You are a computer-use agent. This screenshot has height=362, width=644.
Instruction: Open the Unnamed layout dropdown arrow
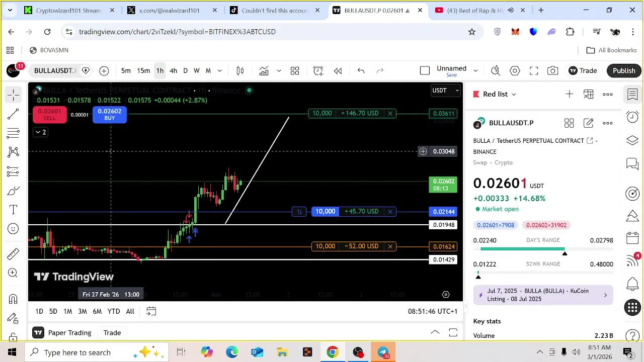pos(475,71)
